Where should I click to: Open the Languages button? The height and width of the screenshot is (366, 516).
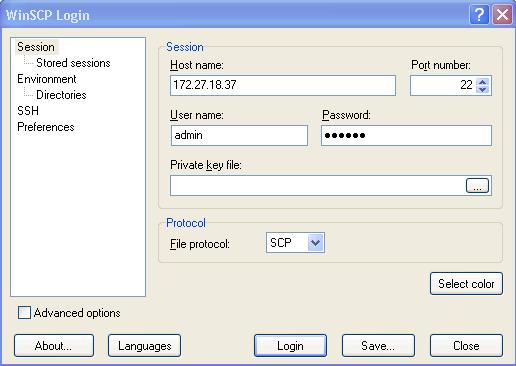[144, 346]
